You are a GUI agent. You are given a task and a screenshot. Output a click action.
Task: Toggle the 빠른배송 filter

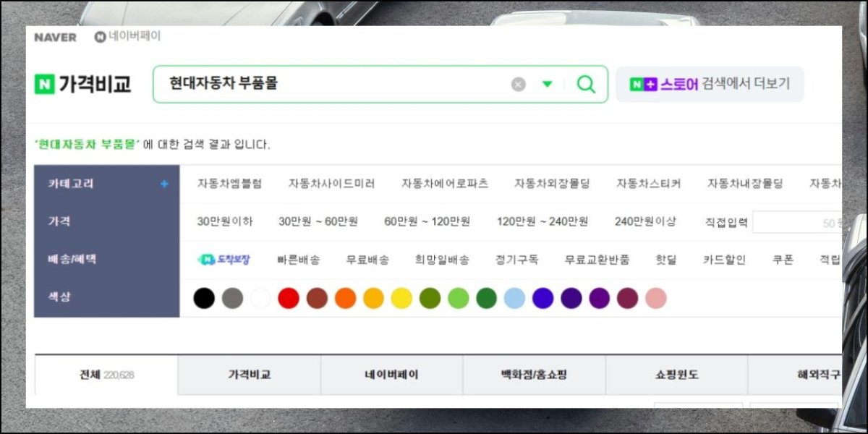(x=298, y=260)
